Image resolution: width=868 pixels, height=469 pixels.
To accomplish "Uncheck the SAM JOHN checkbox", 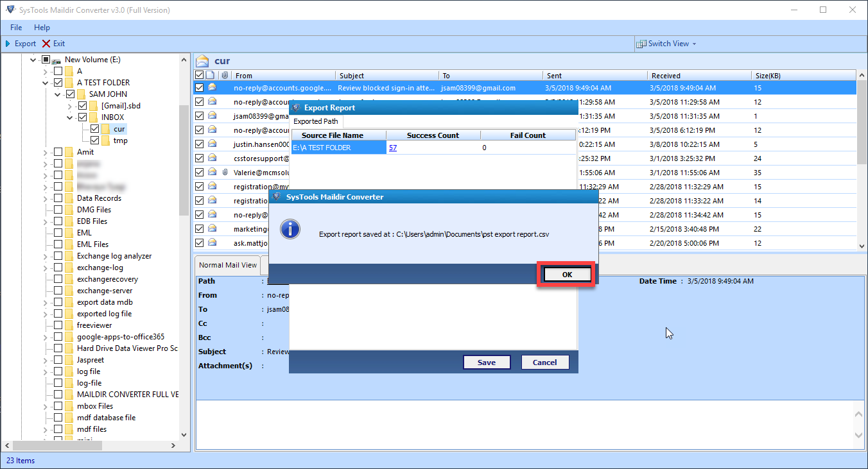I will click(71, 94).
